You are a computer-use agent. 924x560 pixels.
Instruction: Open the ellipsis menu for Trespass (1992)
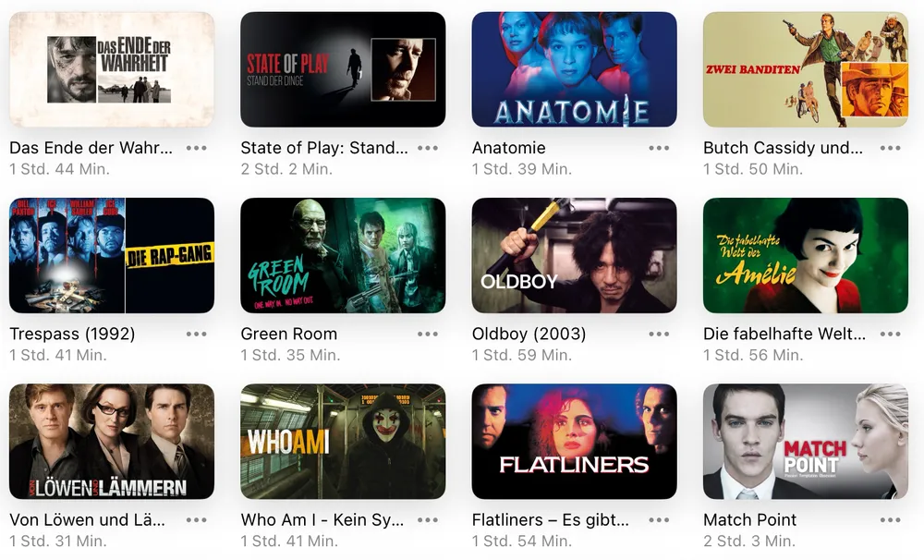click(x=196, y=335)
